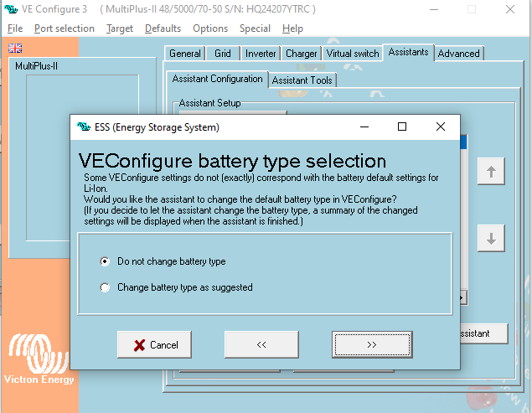The height and width of the screenshot is (413, 532).
Task: Maximize the ESS dialog window
Action: (x=402, y=126)
